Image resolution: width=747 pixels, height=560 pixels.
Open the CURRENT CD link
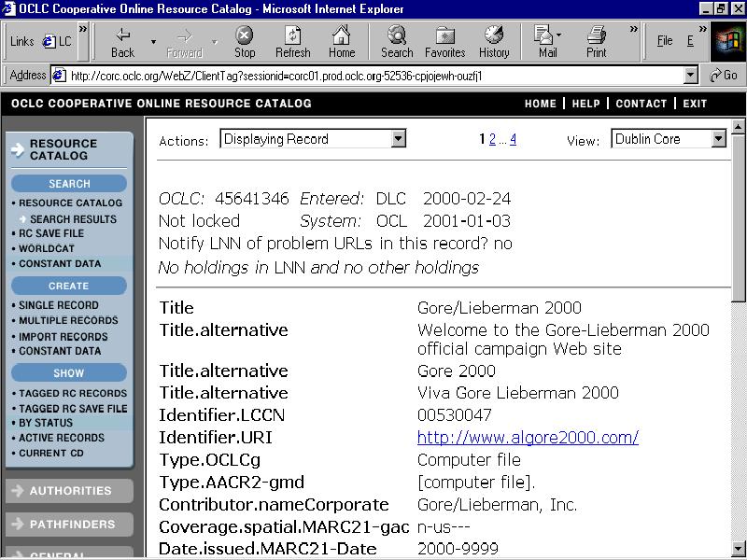[51, 453]
